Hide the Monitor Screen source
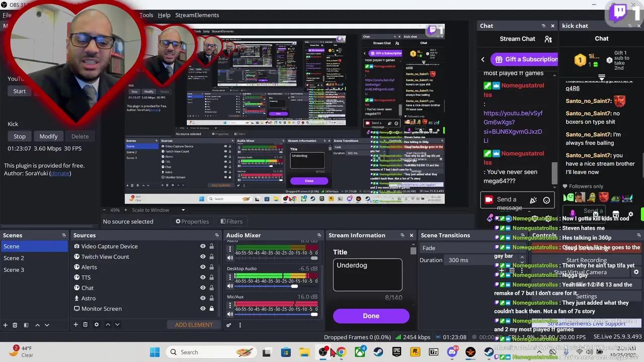 coord(203,309)
